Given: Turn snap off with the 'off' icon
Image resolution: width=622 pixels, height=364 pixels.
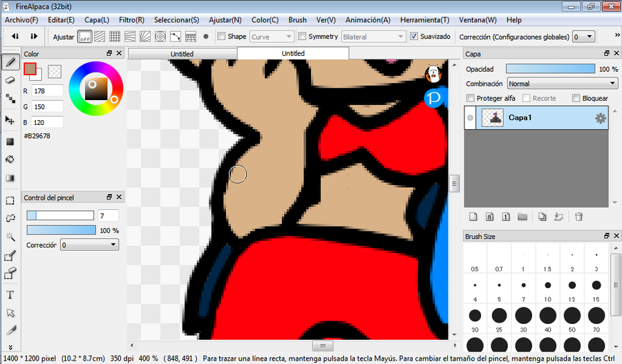Looking at the screenshot, I should [x=84, y=37].
